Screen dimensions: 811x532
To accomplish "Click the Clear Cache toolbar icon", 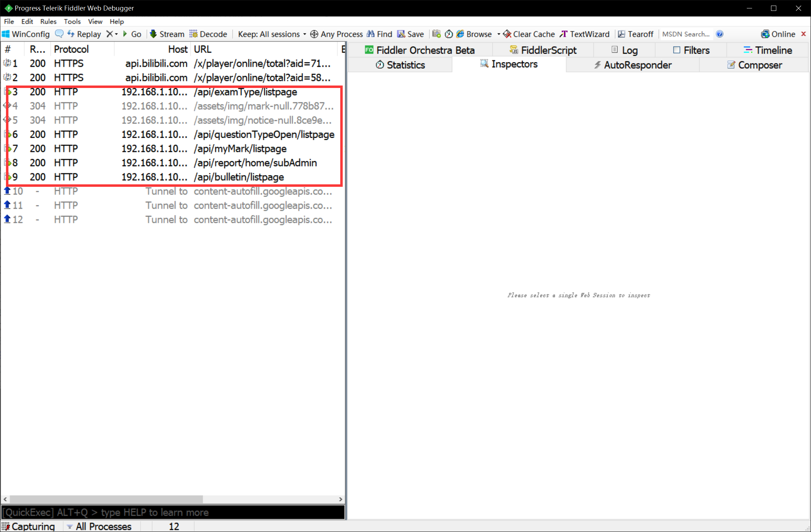I will click(529, 34).
